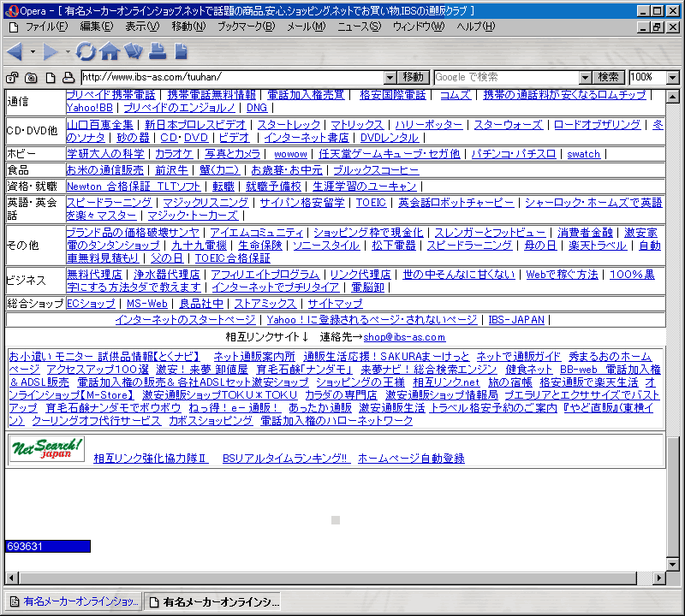This screenshot has width=685, height=616.
Task: Open the DVDレンタル link
Action: [x=390, y=138]
